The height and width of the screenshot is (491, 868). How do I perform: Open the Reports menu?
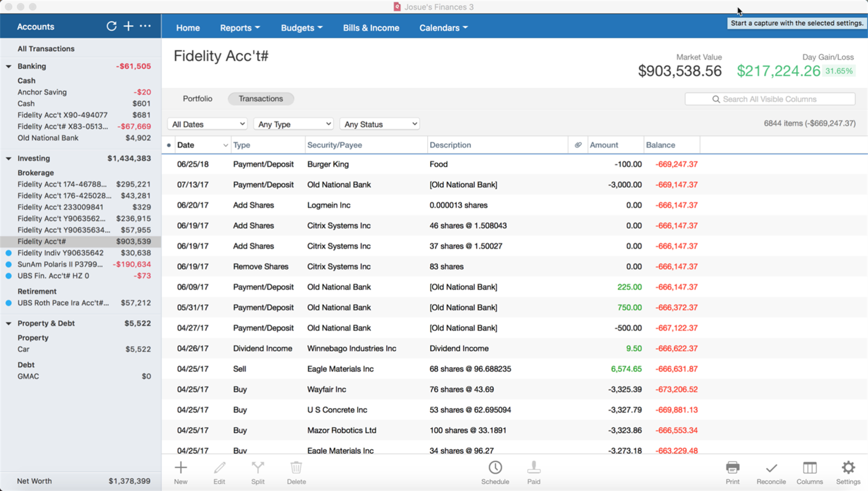point(240,28)
